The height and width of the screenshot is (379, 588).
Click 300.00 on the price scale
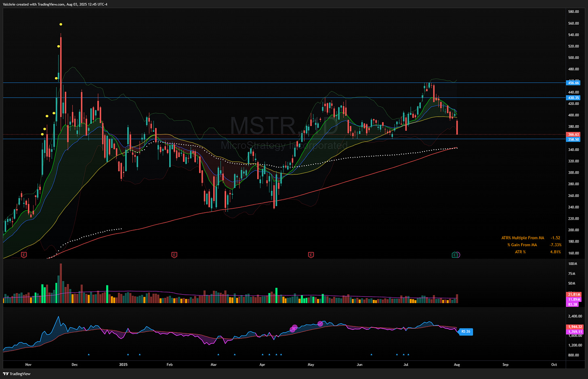pos(574,173)
